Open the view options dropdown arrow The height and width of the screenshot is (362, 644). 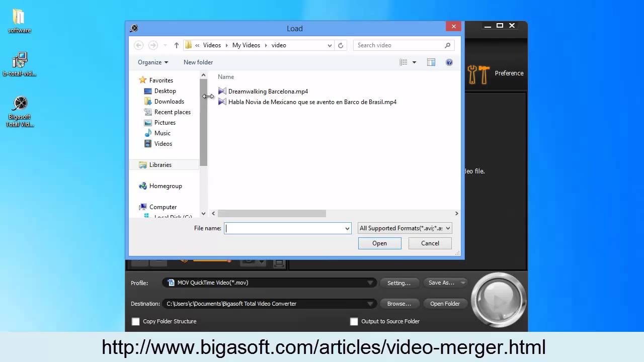coord(415,62)
